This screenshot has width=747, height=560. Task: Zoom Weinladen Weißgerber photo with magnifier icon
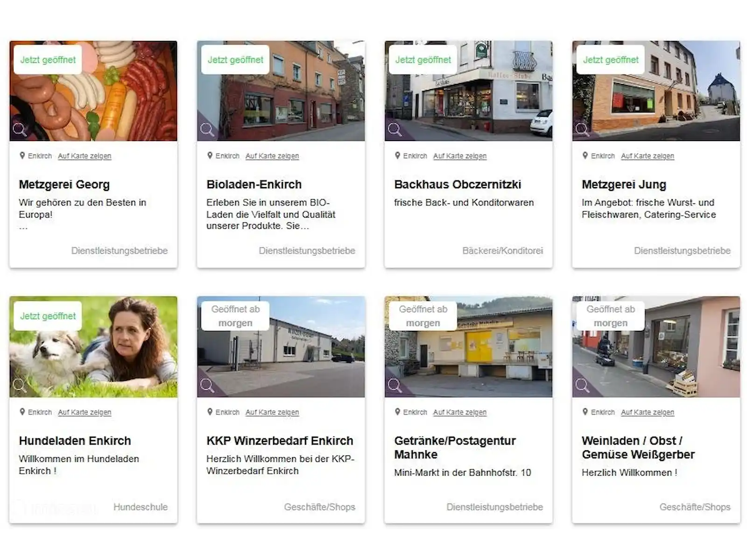pyautogui.click(x=583, y=385)
